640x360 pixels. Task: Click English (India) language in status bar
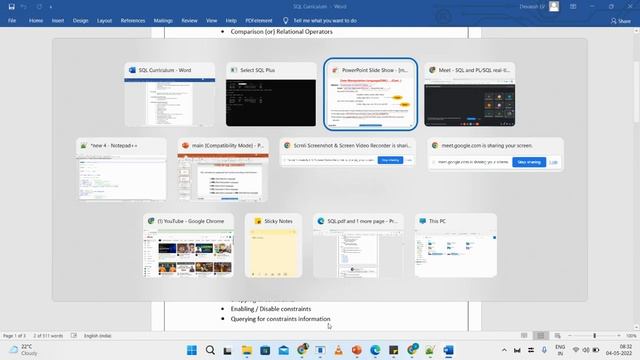click(x=98, y=336)
